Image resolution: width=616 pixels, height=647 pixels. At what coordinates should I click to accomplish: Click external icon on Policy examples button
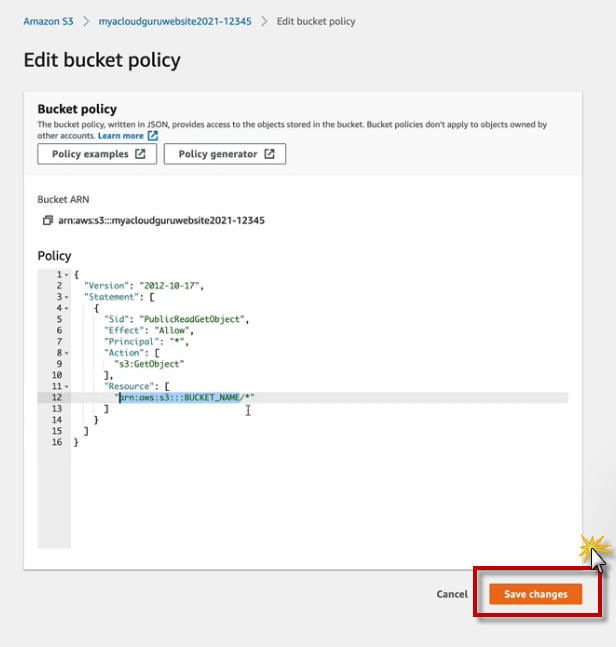[140, 154]
